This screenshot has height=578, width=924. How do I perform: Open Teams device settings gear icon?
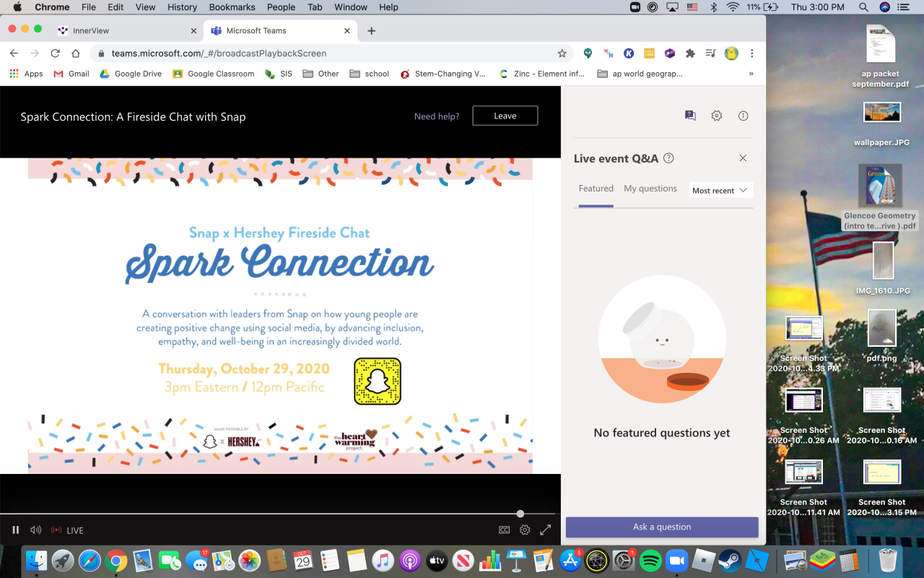pyautogui.click(x=716, y=116)
